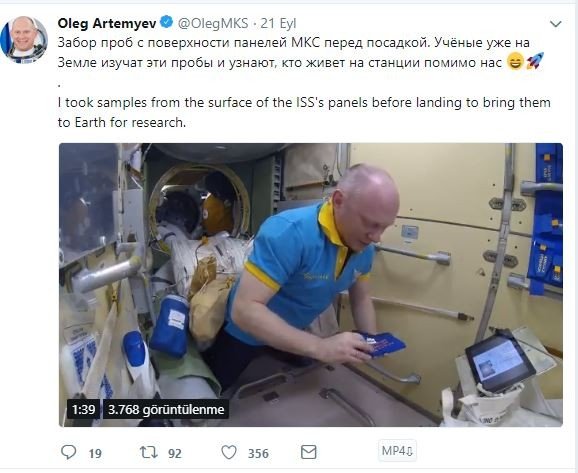Open Oleg Artemyev's profile picture
Viewport: 578px width, 473px height.
click(24, 40)
